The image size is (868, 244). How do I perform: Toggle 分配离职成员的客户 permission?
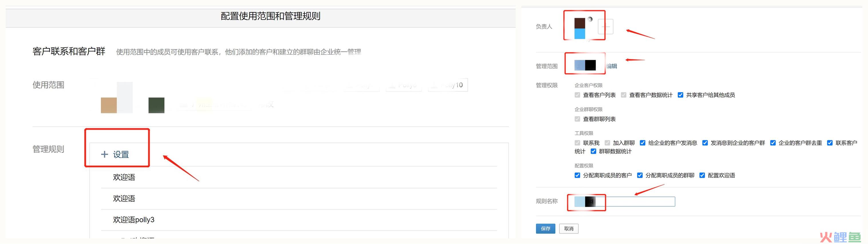point(577,175)
